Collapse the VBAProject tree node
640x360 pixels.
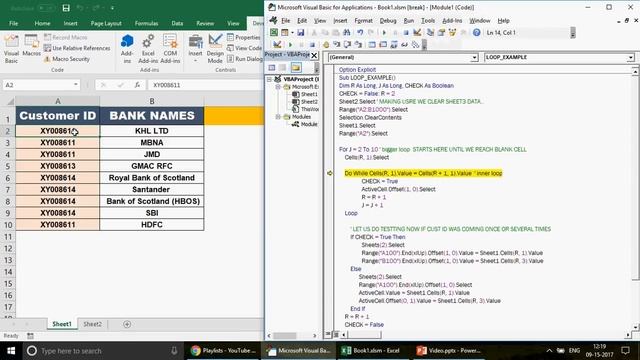tap(269, 79)
